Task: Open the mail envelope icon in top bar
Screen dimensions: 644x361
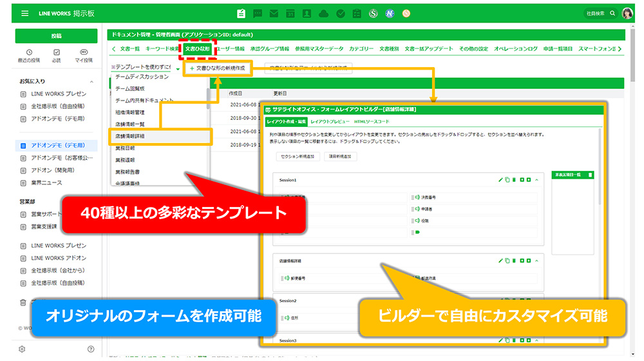Action: pos(274,14)
